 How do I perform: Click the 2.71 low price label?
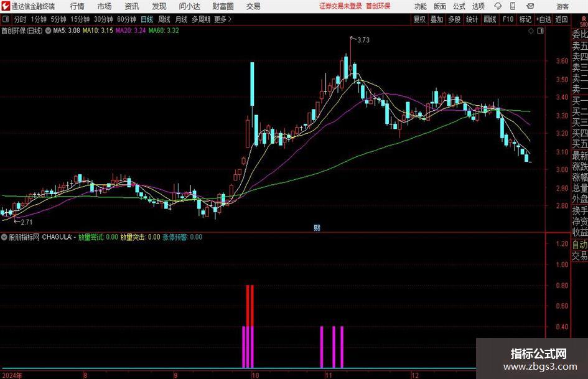[x=26, y=222]
